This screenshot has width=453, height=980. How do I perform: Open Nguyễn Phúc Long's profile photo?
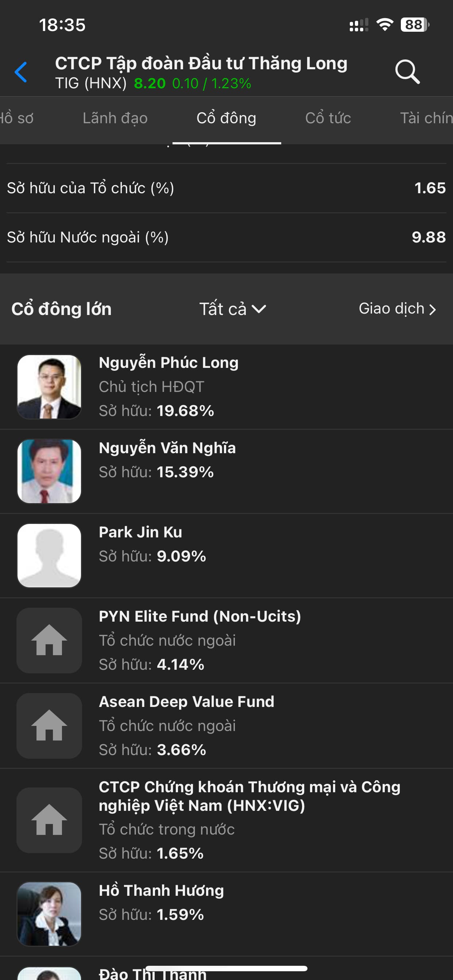pos(49,386)
